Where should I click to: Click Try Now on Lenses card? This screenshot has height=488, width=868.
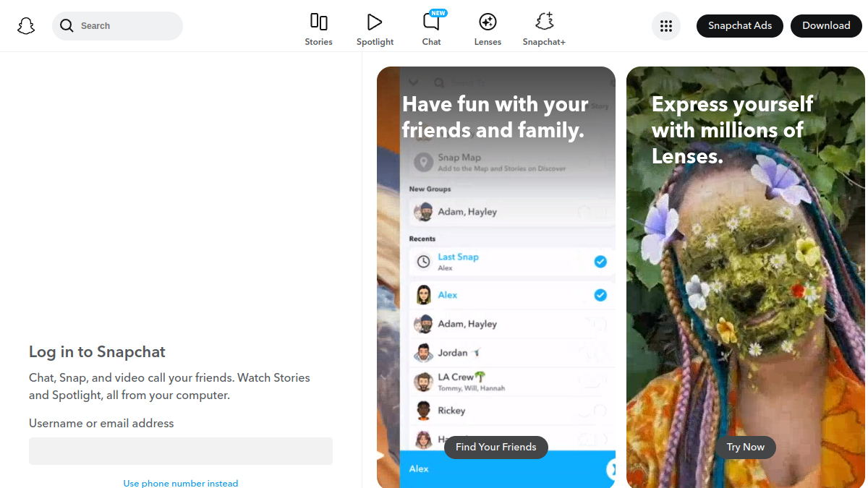[x=746, y=447]
